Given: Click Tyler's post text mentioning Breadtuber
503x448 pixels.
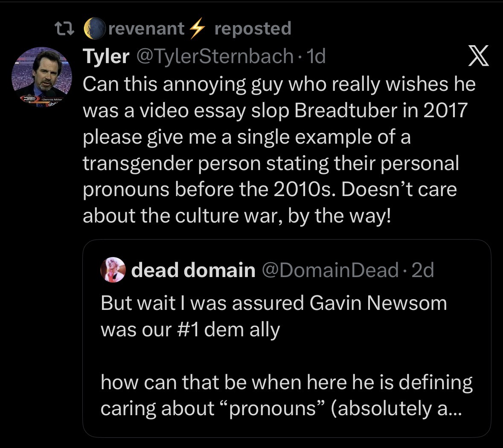Looking at the screenshot, I should pyautogui.click(x=275, y=110).
